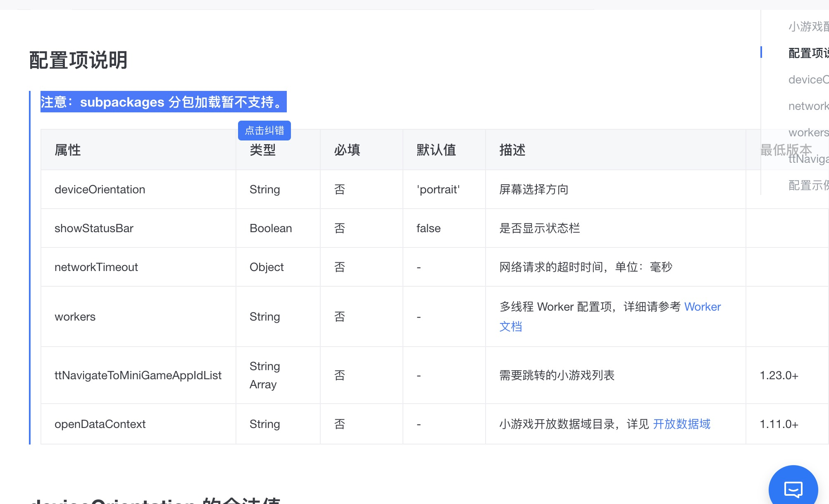Click the highlighted subpackages notice text
The image size is (829, 504).
pyautogui.click(x=163, y=102)
